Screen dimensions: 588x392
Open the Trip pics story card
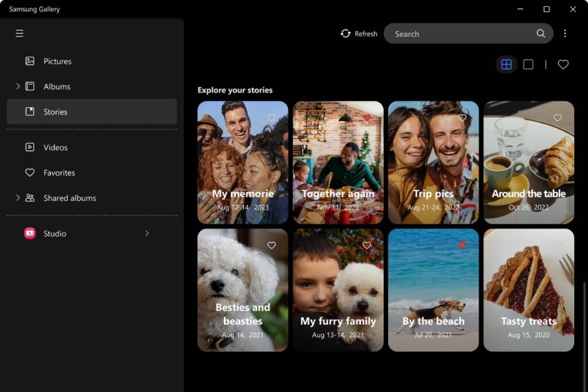pyautogui.click(x=433, y=162)
